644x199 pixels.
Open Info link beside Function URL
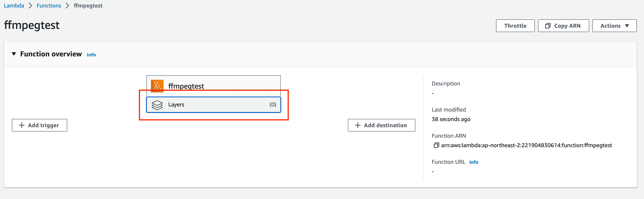474,162
